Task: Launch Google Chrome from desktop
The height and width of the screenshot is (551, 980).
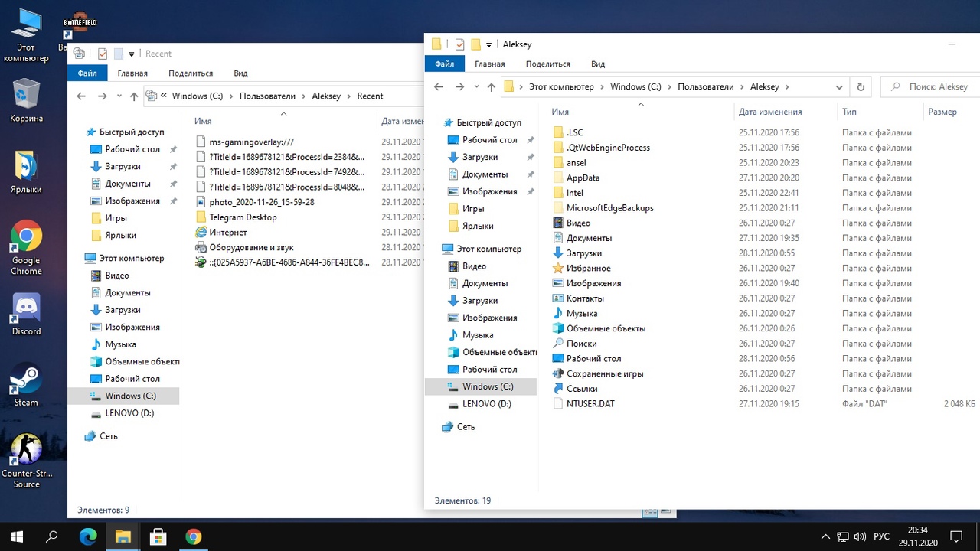Action: 26,247
